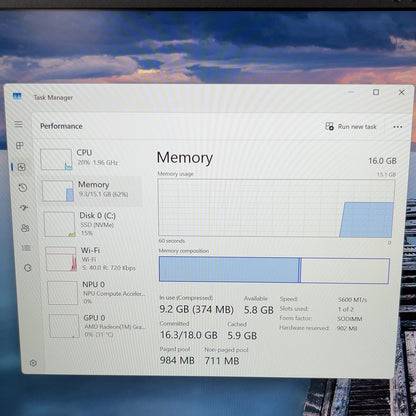The height and width of the screenshot is (416, 416).
Task: Close the Task Manager window
Action: [x=402, y=92]
